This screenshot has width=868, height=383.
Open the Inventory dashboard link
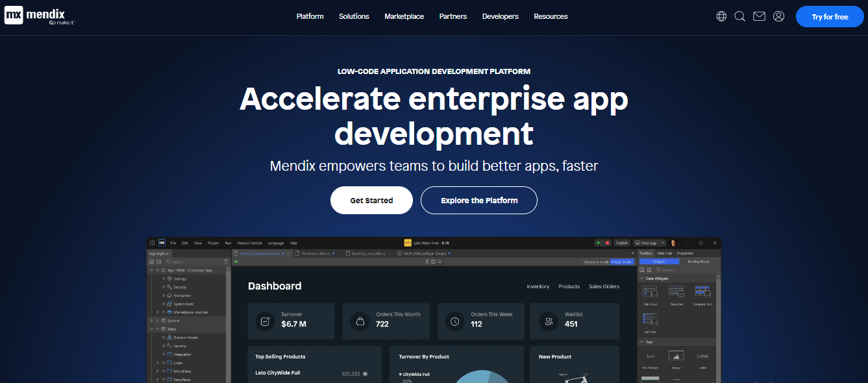pos(538,286)
